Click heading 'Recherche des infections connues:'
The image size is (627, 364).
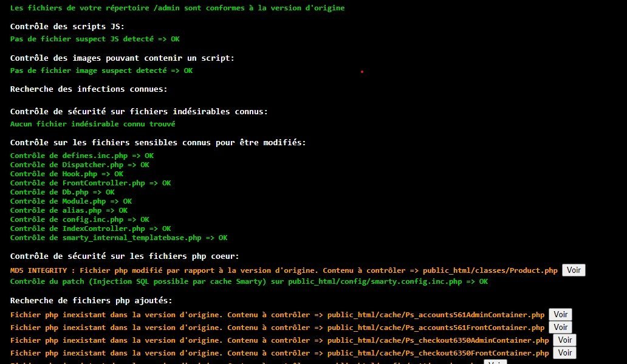pyautogui.click(x=88, y=89)
